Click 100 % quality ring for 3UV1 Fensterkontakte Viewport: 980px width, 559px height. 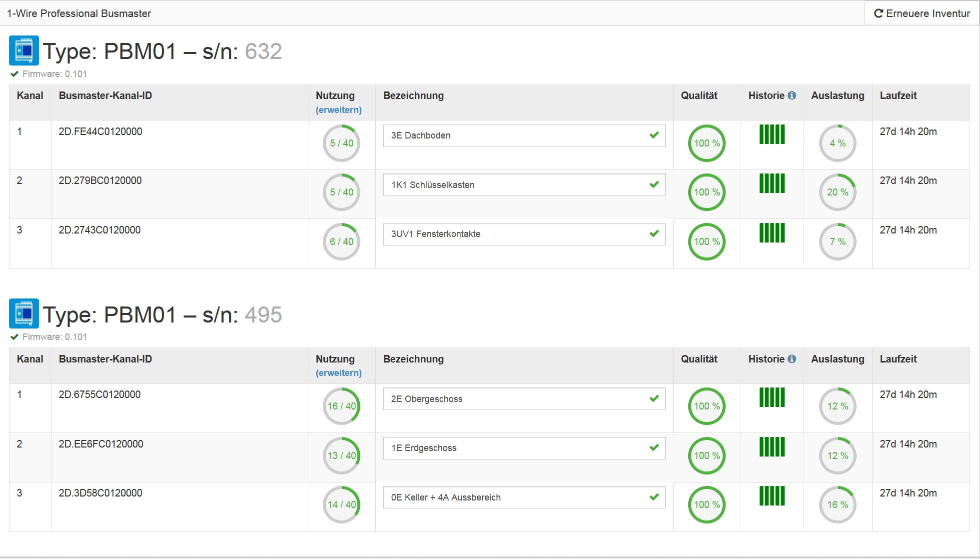[x=707, y=241]
